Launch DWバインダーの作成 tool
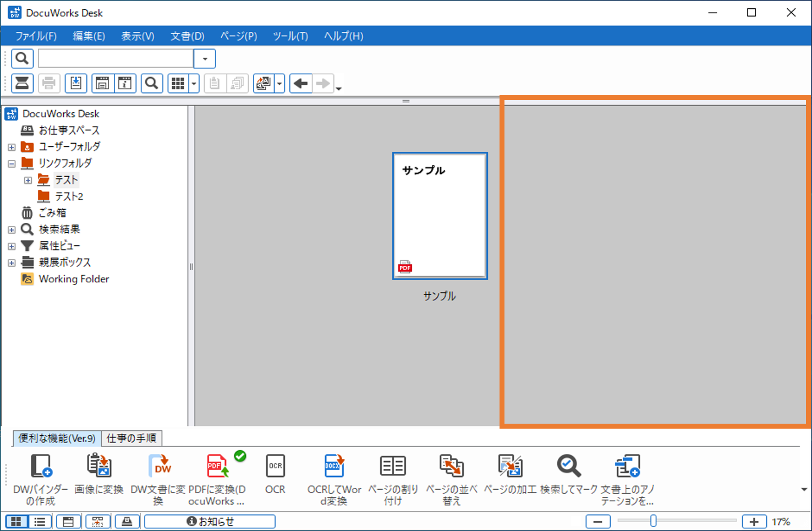The image size is (812, 531). point(41,479)
